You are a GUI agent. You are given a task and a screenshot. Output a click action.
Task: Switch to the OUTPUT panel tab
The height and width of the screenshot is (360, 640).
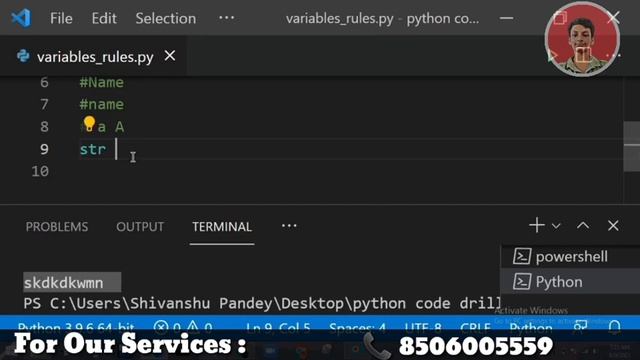click(x=140, y=227)
